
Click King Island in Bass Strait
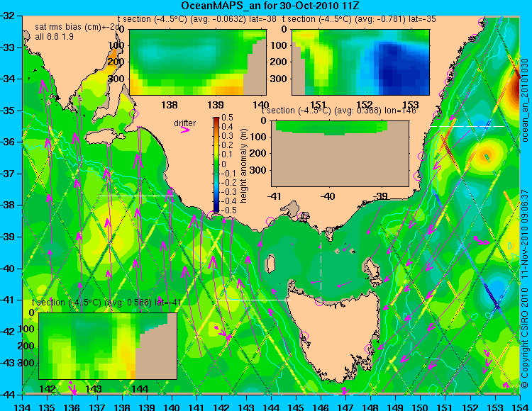(x=270, y=264)
